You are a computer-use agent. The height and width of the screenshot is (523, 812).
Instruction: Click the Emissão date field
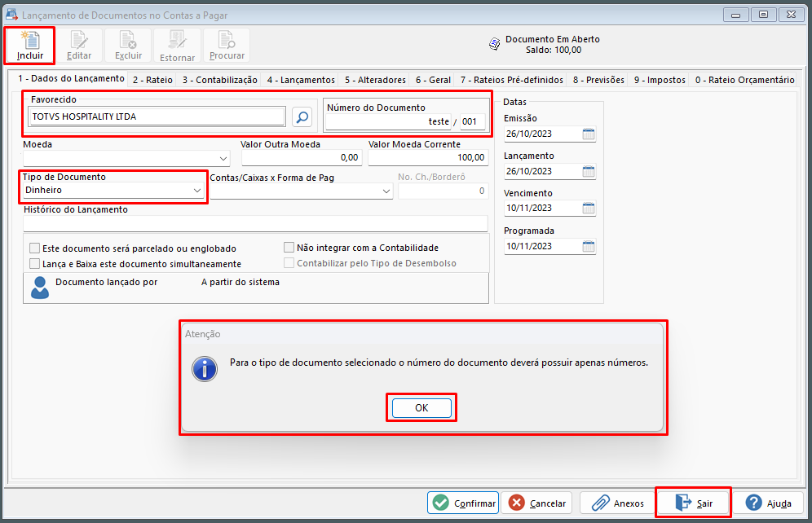click(543, 134)
